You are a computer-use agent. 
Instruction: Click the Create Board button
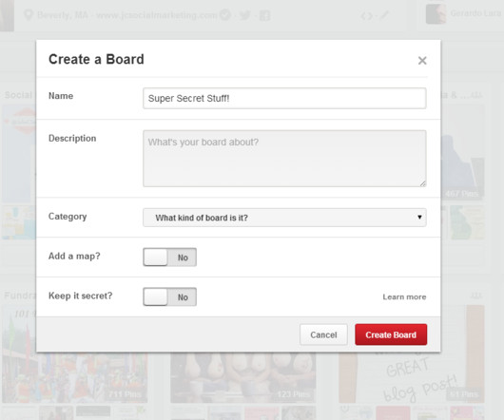(x=391, y=334)
